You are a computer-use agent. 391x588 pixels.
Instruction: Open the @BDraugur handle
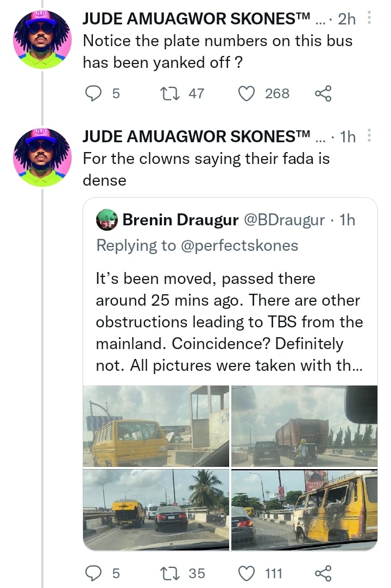click(283, 220)
